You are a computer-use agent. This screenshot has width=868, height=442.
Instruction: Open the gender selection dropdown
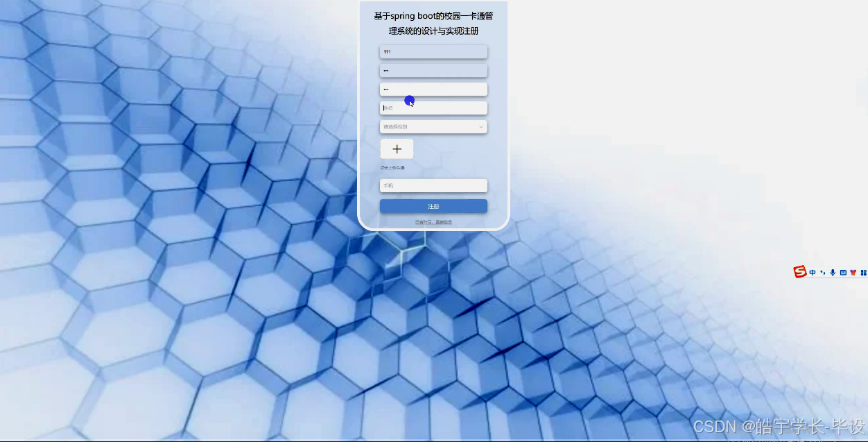tap(433, 126)
